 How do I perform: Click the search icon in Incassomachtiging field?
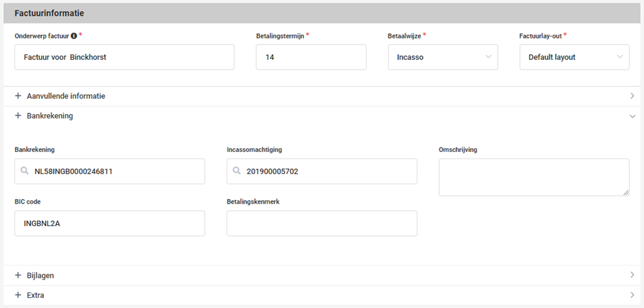click(x=236, y=171)
